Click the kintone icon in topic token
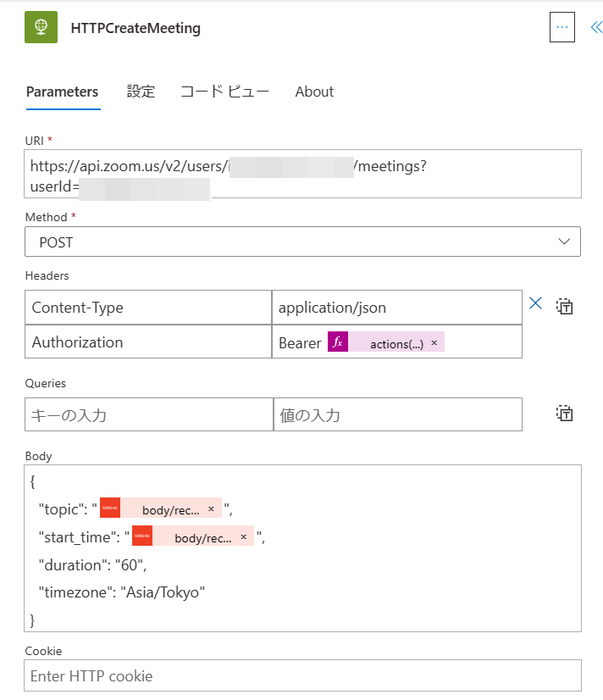Screen dimensions: 603x700 [x=110, y=508]
